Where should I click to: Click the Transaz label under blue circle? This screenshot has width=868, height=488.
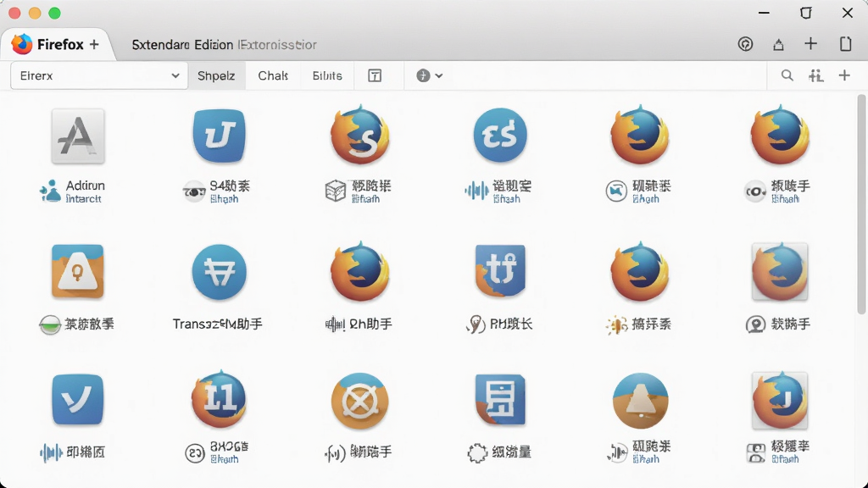217,324
